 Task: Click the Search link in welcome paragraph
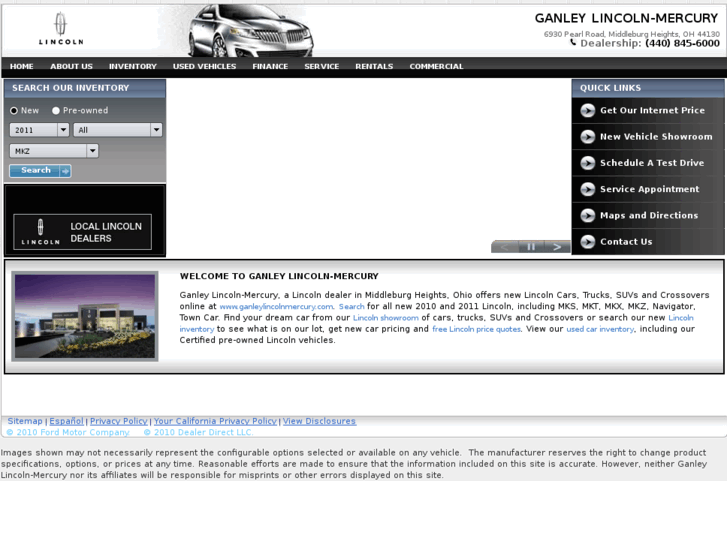pyautogui.click(x=351, y=307)
